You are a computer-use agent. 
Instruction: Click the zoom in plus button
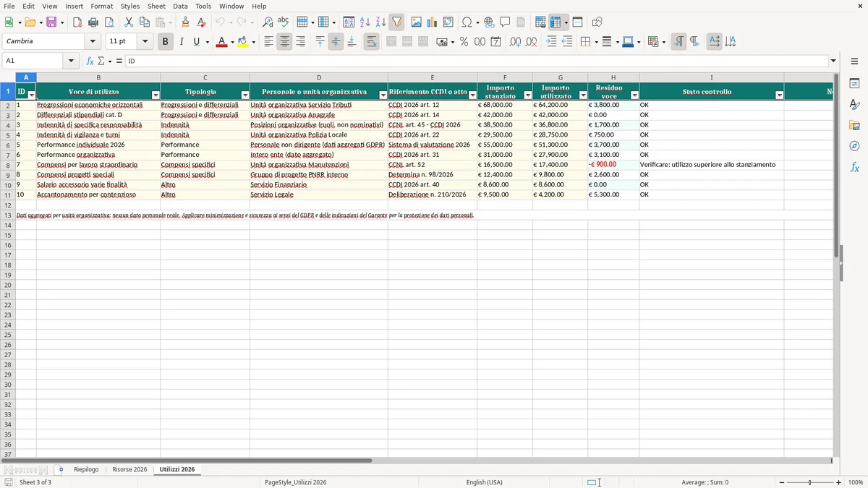coord(838,482)
